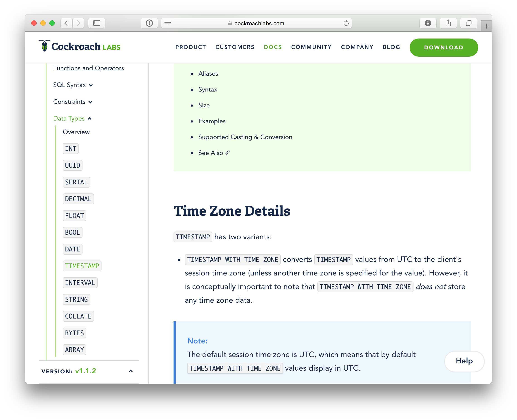Reload the page with the refresh icon

click(x=346, y=23)
